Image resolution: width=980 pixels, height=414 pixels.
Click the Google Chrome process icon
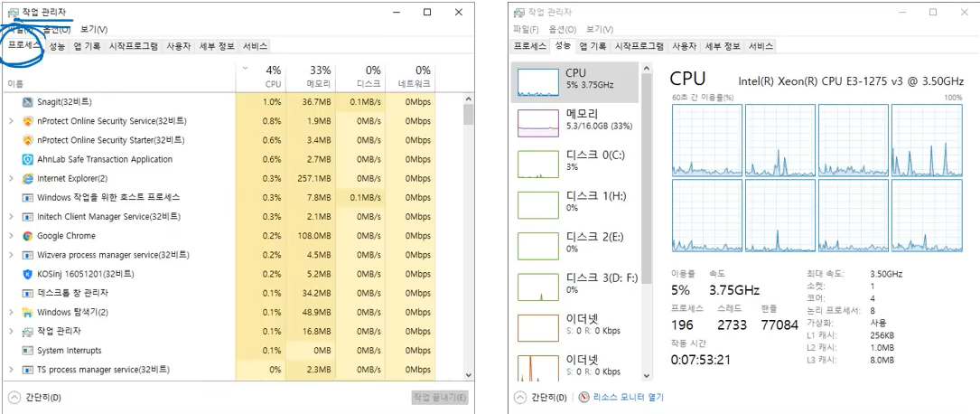point(27,236)
